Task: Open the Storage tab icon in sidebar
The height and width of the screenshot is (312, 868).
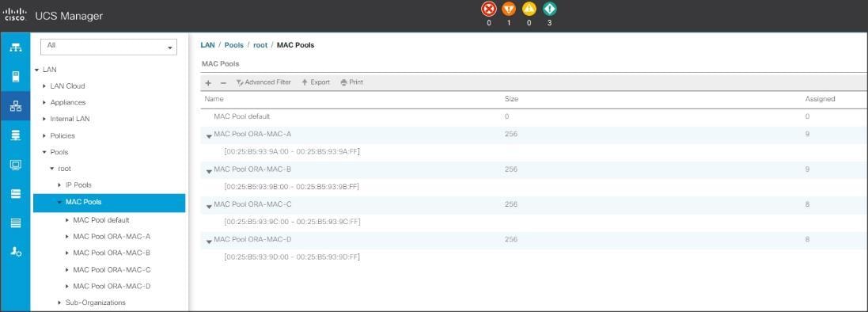Action: 16,194
